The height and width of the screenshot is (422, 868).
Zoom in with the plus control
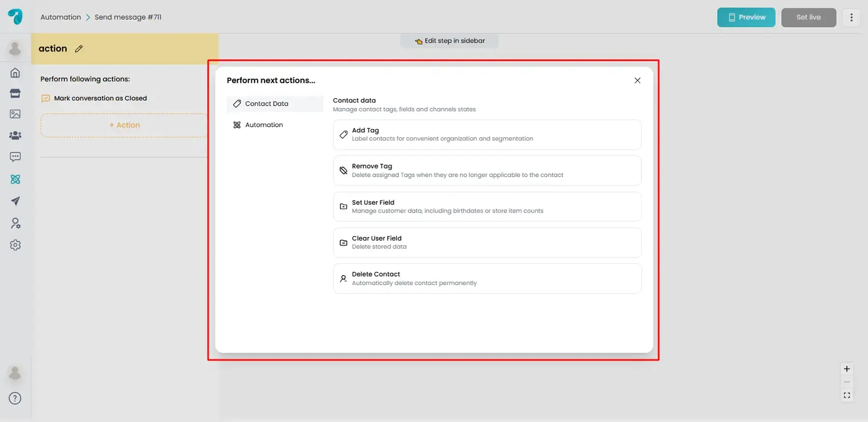point(846,369)
